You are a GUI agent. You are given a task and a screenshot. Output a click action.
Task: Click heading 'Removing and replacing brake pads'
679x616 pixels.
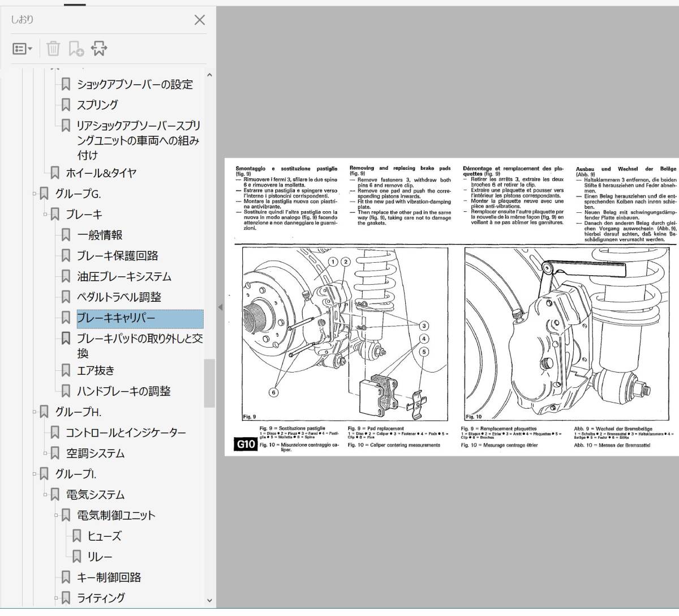400,168
